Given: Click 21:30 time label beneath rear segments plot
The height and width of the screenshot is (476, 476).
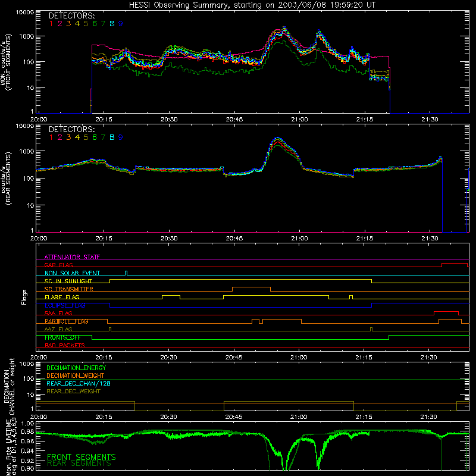Looking at the screenshot, I should pos(430,239).
